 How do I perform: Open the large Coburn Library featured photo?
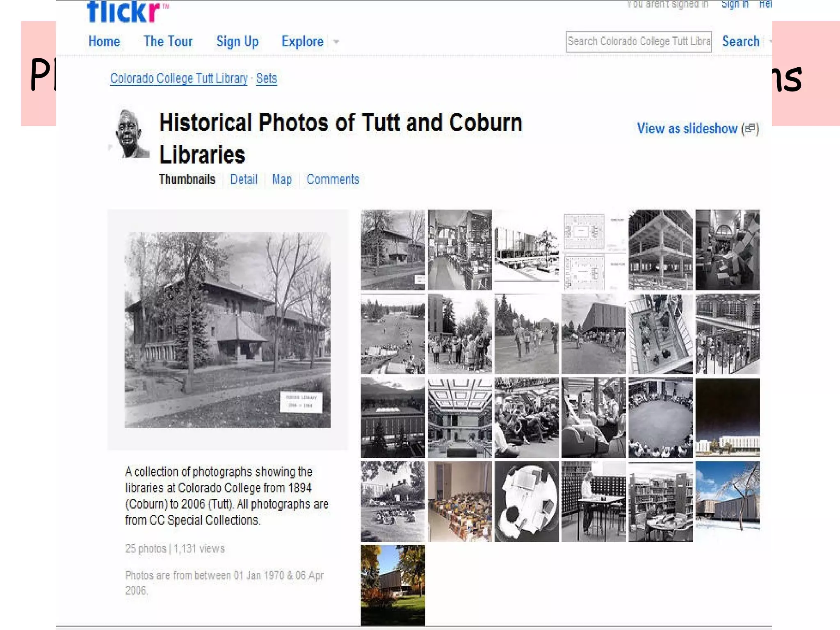228,330
